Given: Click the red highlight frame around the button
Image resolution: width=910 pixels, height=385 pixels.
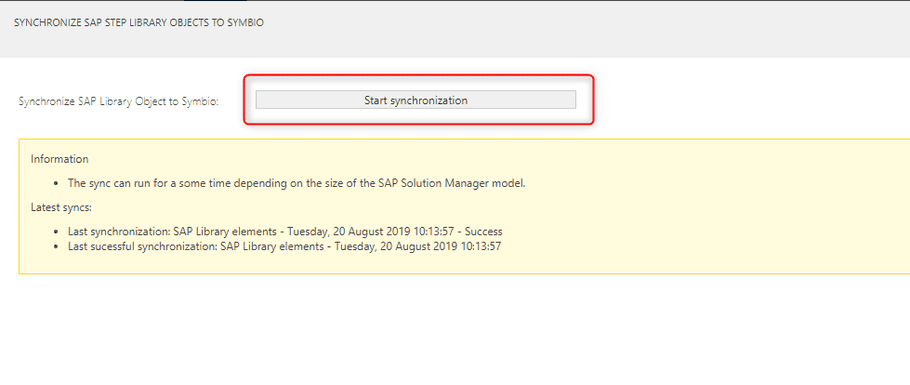Looking at the screenshot, I should click(x=418, y=75).
